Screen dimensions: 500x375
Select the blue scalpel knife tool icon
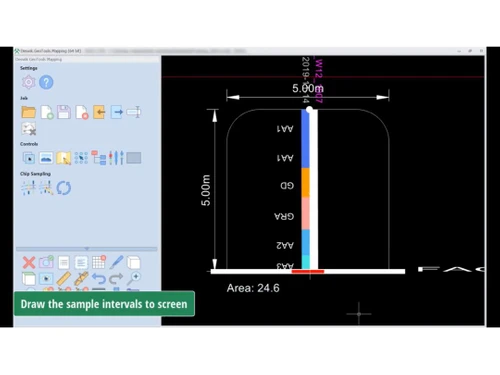click(116, 262)
